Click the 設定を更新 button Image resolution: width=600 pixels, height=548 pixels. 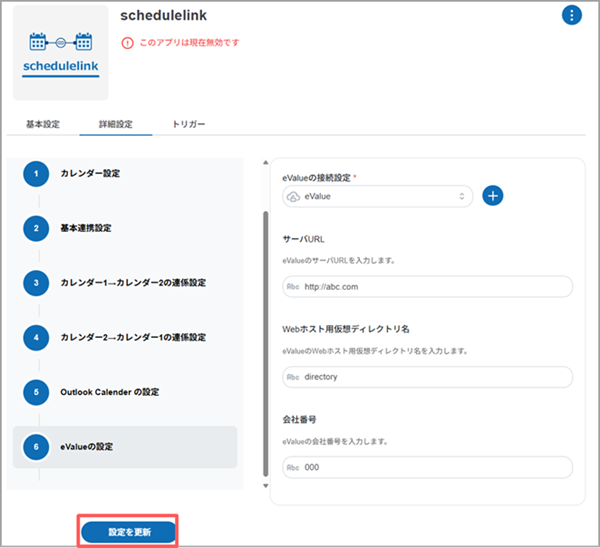click(x=129, y=532)
